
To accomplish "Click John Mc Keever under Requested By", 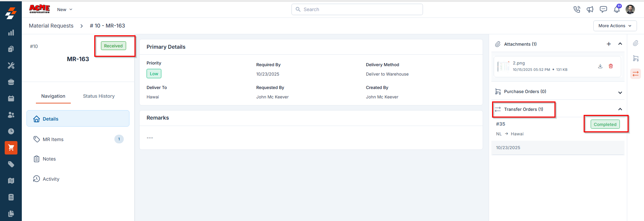I will [272, 97].
